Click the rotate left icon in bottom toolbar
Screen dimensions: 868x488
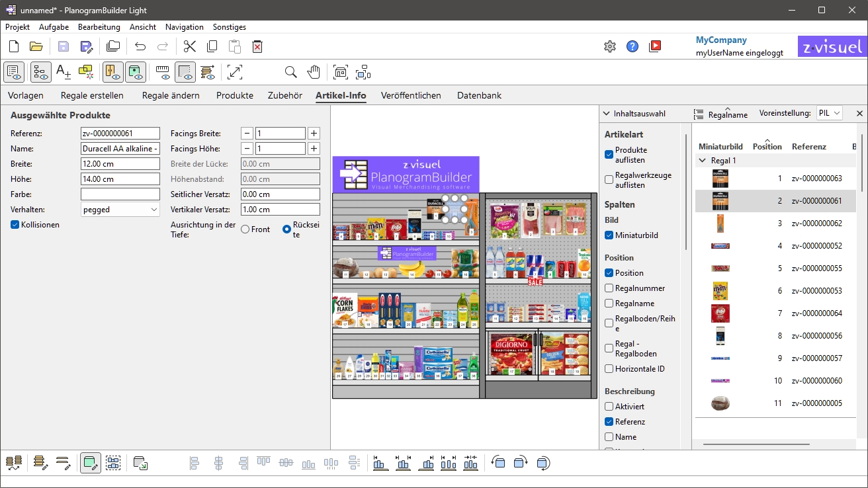498,464
